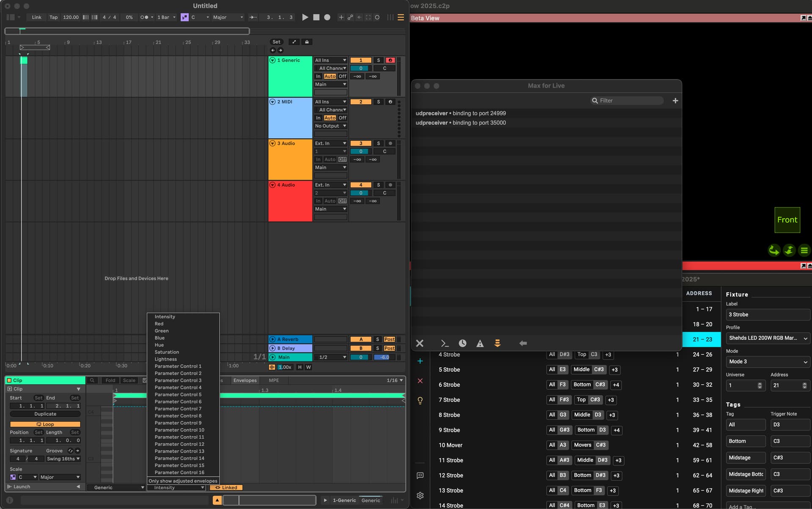Add a fixture with the blue plus icon
Screen dimensions: 812x509
pyautogui.click(x=420, y=361)
